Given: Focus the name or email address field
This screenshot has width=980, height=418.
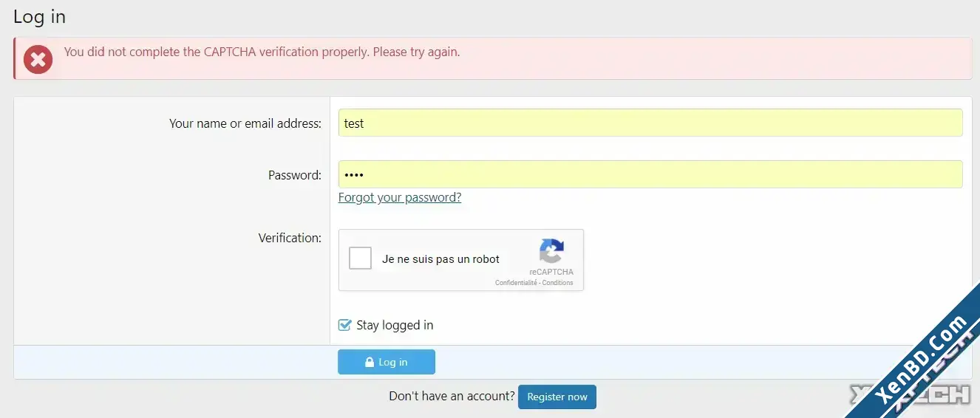Looking at the screenshot, I should 650,123.
